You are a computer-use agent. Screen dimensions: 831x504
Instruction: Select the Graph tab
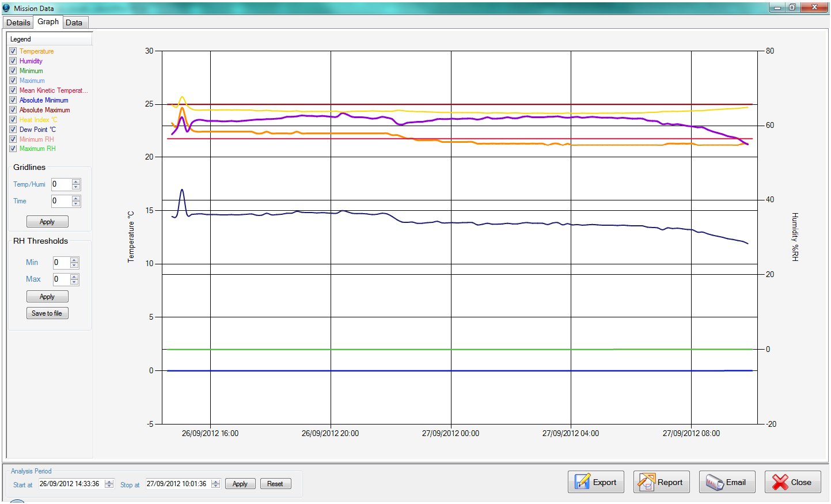pos(48,21)
